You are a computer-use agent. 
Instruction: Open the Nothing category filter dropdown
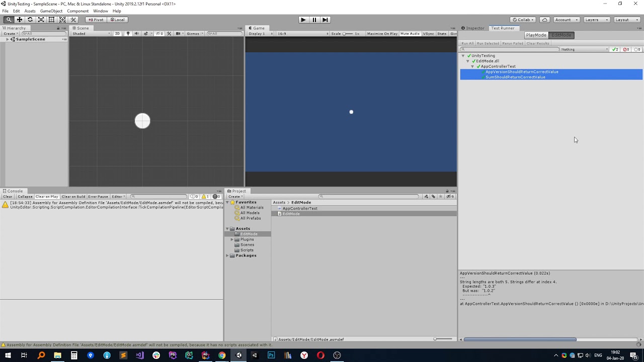584,49
